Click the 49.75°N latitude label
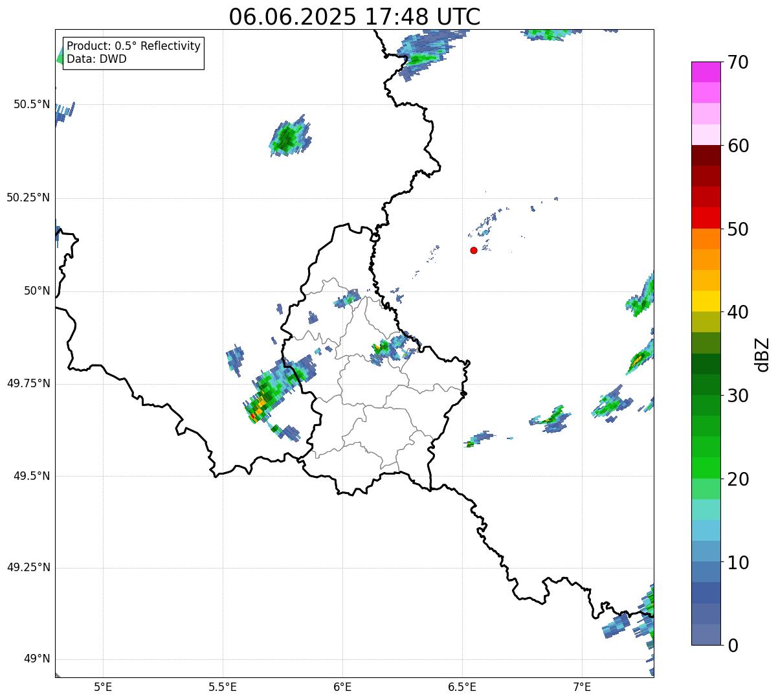Image resolution: width=778 pixels, height=700 pixels. click(28, 383)
